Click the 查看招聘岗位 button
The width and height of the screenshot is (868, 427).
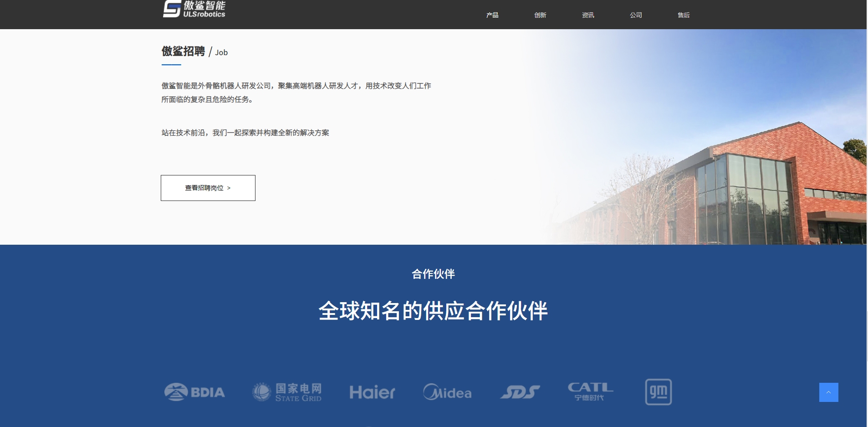coord(208,188)
